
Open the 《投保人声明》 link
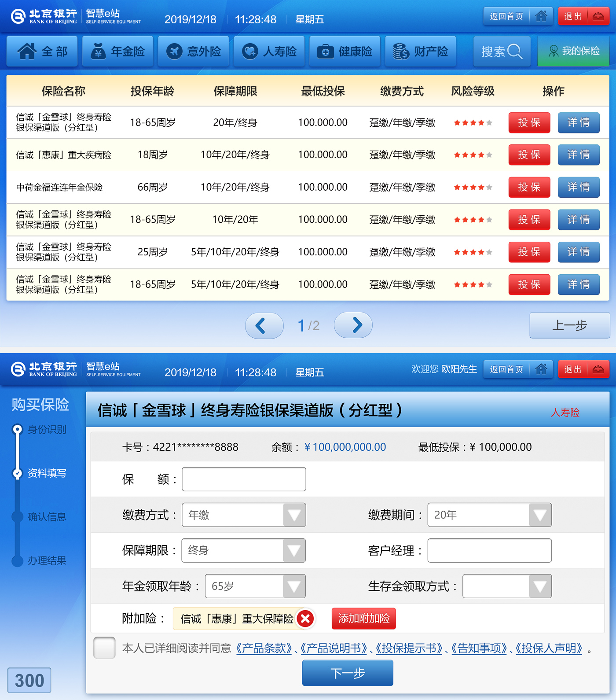click(x=549, y=648)
